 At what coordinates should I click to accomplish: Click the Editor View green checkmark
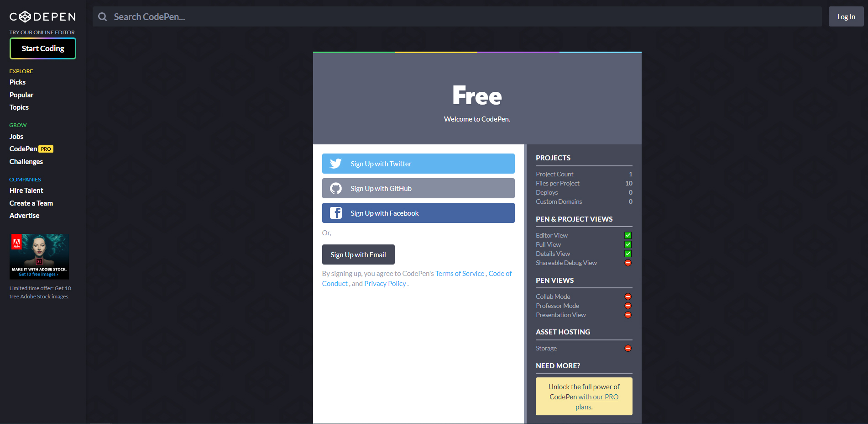pos(628,235)
